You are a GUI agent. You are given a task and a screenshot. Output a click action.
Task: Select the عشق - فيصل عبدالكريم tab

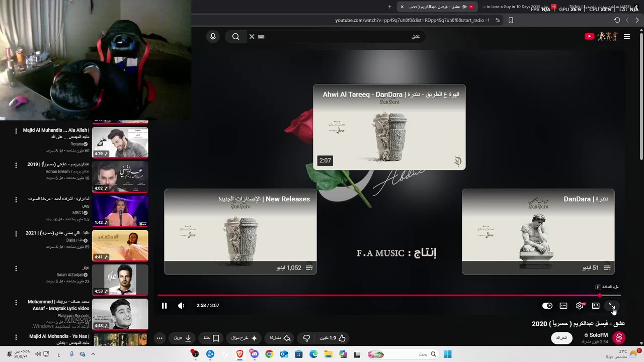[437, 7]
